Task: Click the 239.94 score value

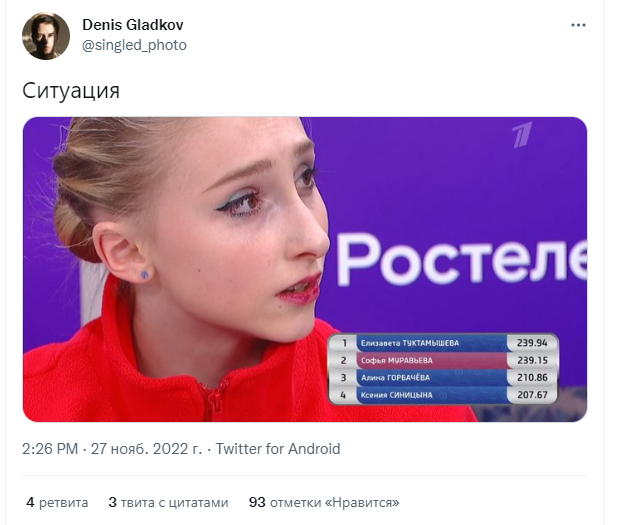Action: pyautogui.click(x=532, y=343)
